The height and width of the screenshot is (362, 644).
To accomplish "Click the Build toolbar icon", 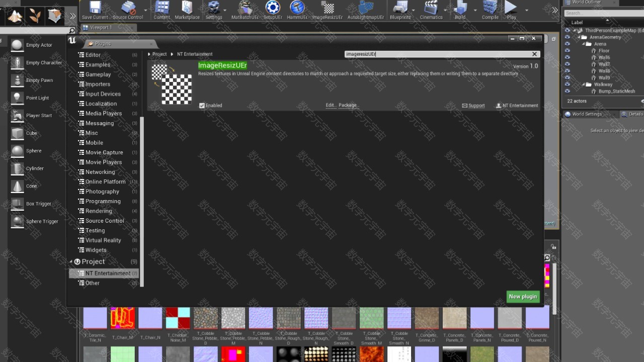I will (460, 8).
